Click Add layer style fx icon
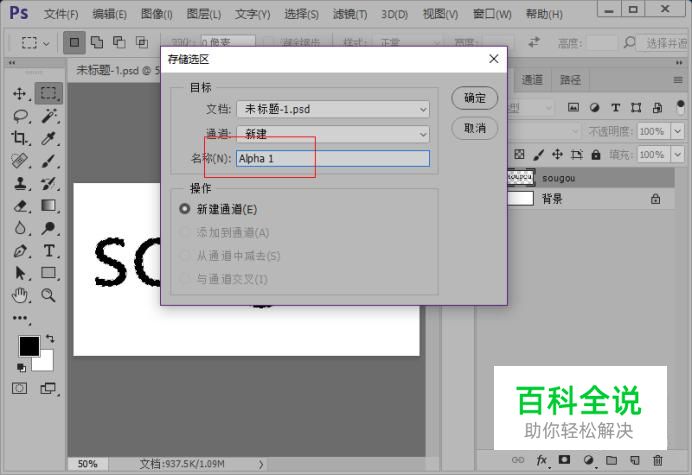Viewport: 692px width, 475px height. [x=542, y=460]
